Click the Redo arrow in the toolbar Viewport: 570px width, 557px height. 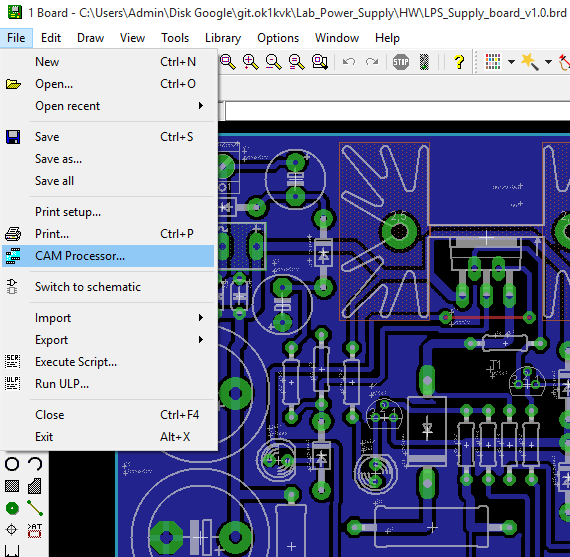click(x=372, y=62)
